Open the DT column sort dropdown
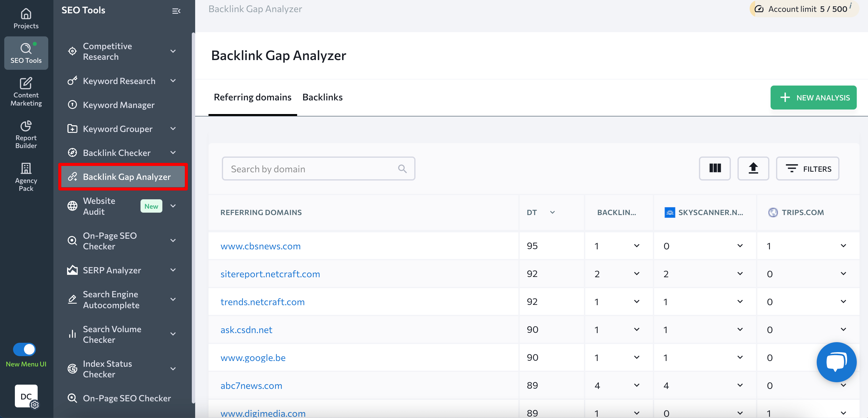This screenshot has height=418, width=868. click(x=552, y=213)
